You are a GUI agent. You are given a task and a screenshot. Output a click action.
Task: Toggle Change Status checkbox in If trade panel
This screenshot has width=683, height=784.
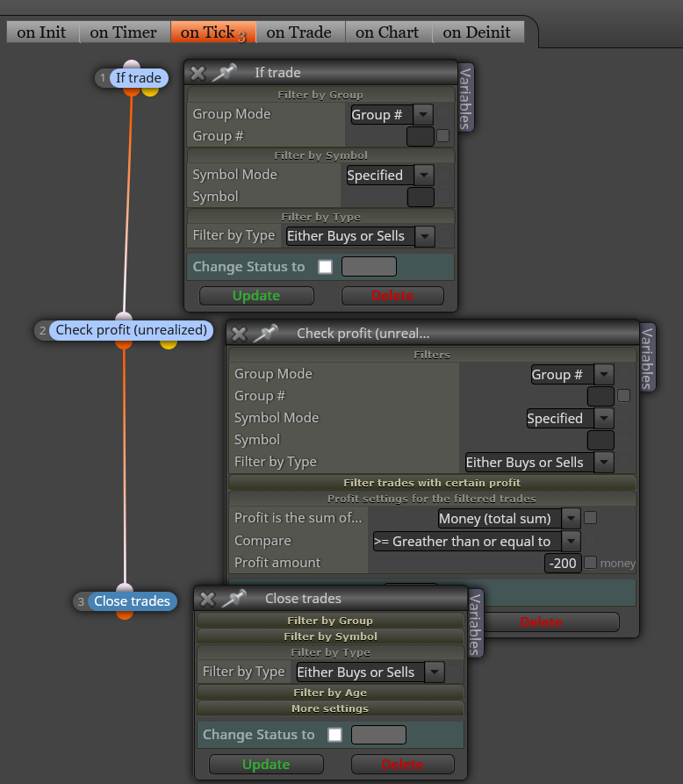click(x=326, y=267)
